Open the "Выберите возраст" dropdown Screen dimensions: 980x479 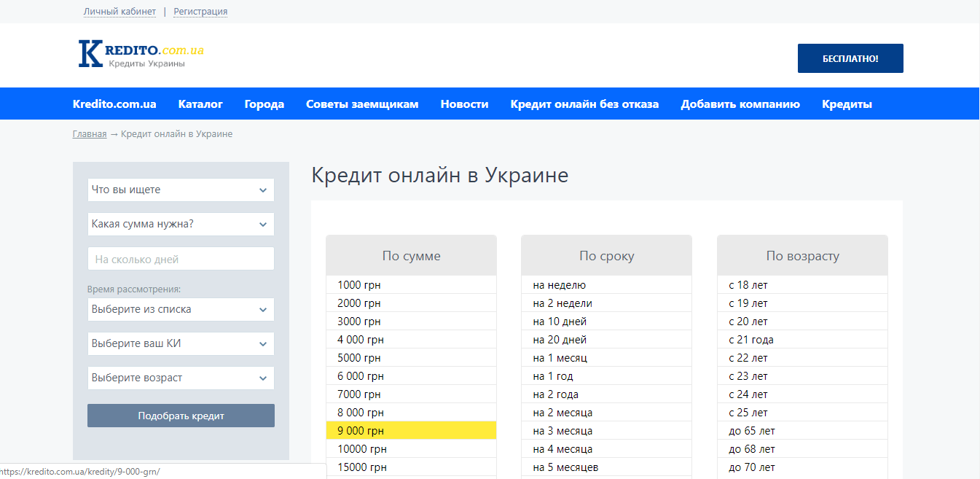click(181, 378)
